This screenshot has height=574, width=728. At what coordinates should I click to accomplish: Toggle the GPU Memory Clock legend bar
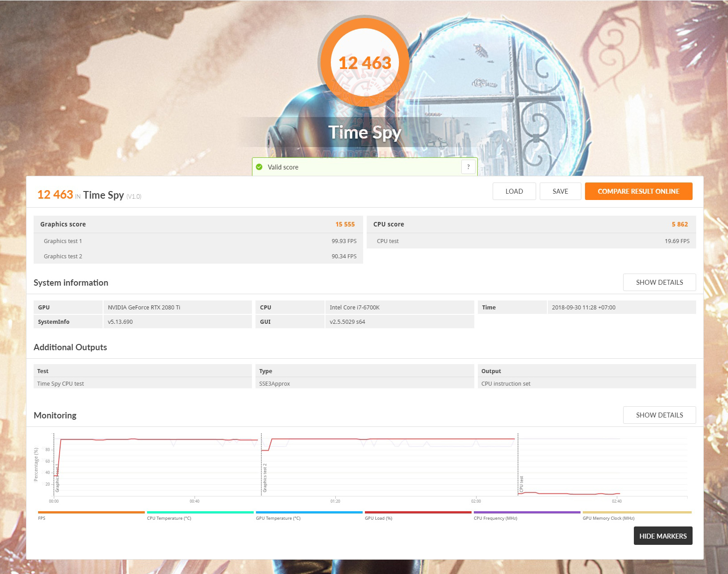637,512
